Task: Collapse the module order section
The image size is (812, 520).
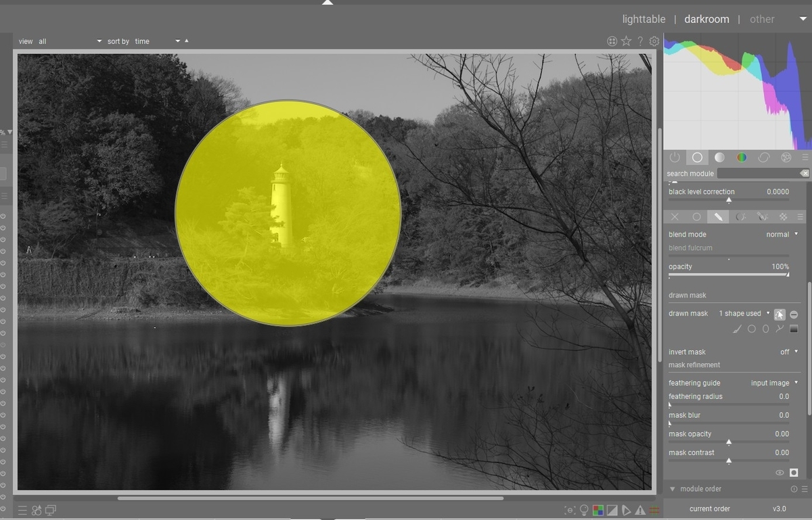Action: (x=672, y=488)
